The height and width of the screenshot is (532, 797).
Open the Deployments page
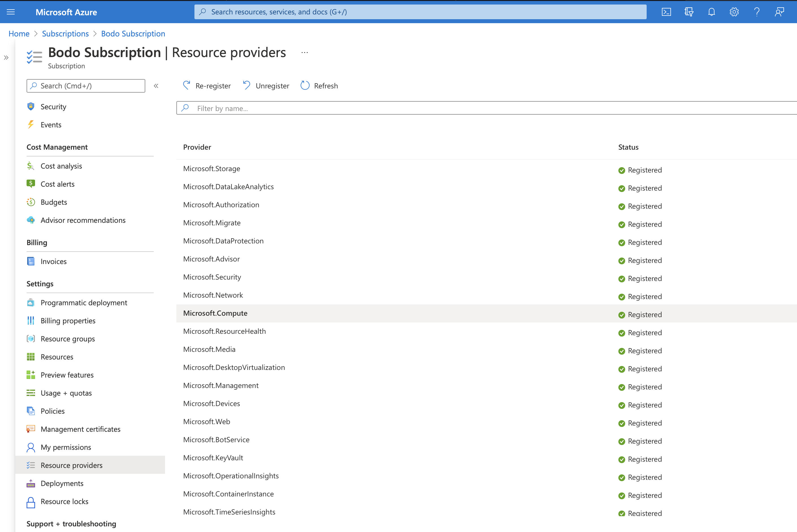62,483
